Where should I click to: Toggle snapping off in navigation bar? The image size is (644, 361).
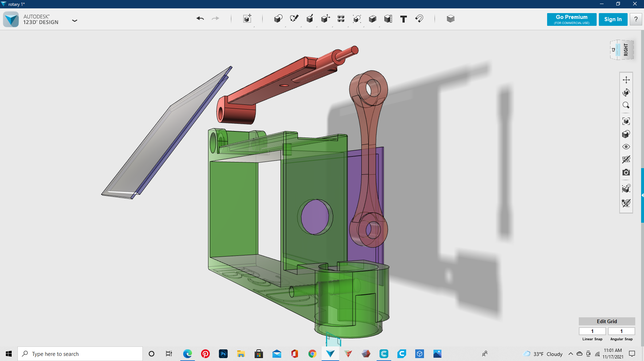pyautogui.click(x=626, y=203)
